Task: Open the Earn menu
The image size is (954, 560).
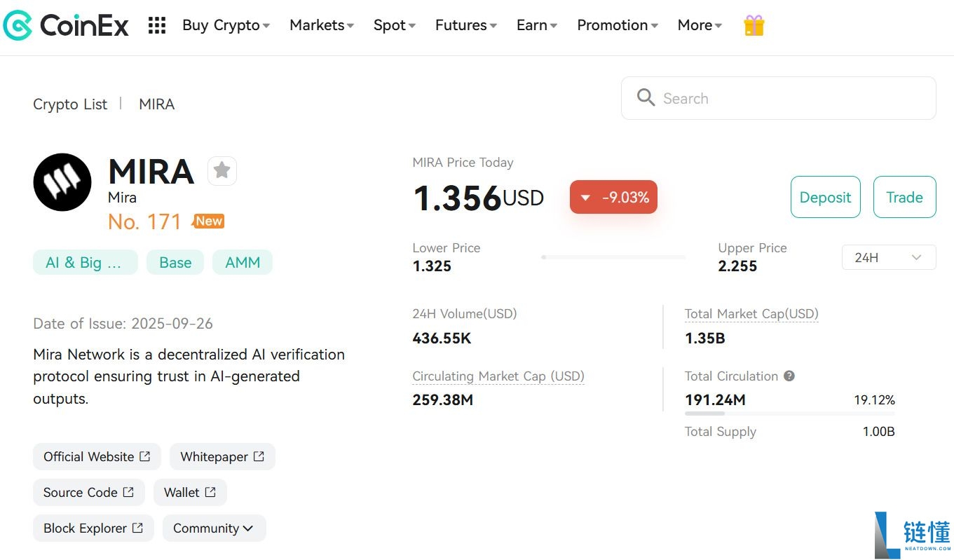Action: (x=537, y=25)
